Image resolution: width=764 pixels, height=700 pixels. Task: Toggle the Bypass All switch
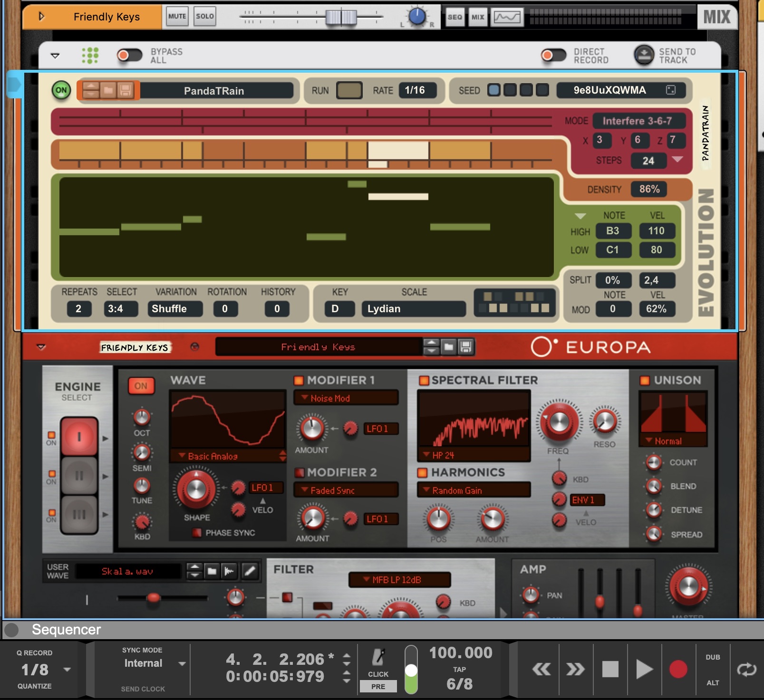pos(130,55)
